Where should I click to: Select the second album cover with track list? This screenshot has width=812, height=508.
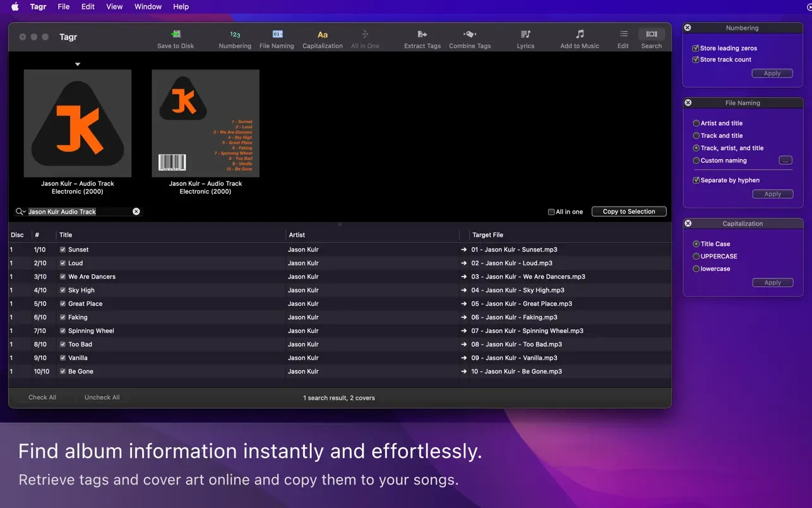(x=205, y=123)
